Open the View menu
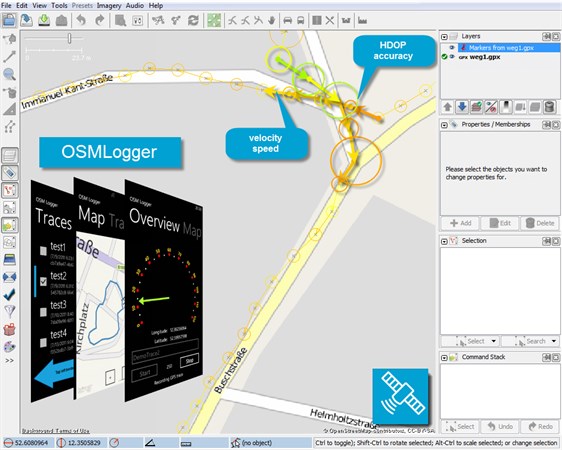The height and width of the screenshot is (450, 562). pos(39,5)
